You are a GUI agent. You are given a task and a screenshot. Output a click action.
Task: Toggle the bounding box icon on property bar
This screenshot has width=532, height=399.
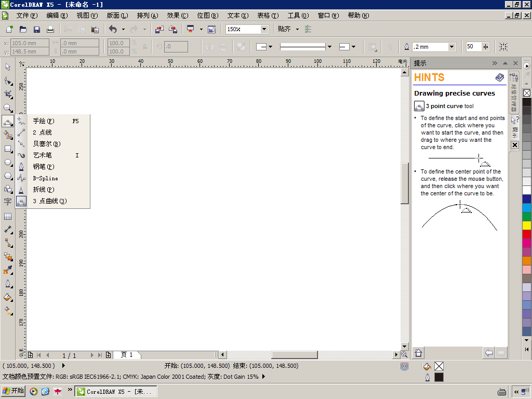pos(503,47)
